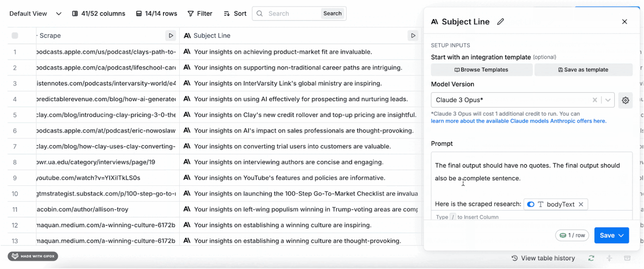Click the row-height icon in bottom bar
Viewport: 644px width, 269px height.
click(609, 258)
